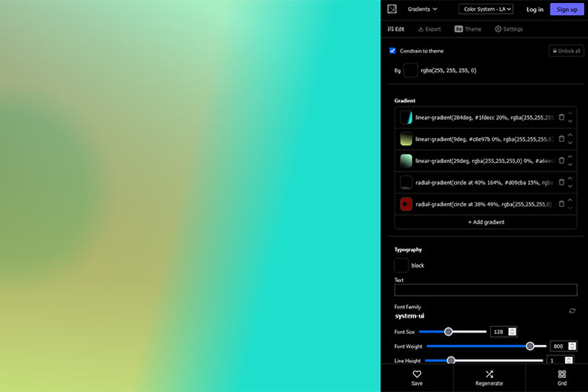
Task: Click the Font Weight slider handle
Action: pyautogui.click(x=530, y=346)
